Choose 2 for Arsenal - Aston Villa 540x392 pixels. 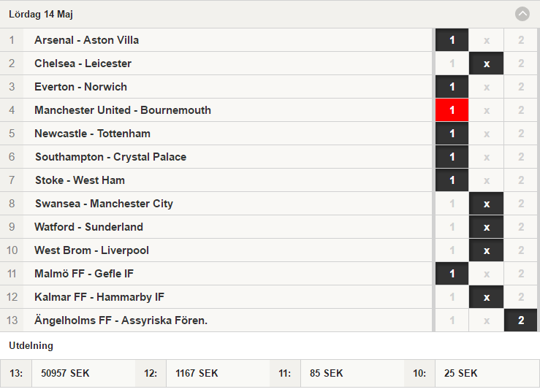point(521,40)
